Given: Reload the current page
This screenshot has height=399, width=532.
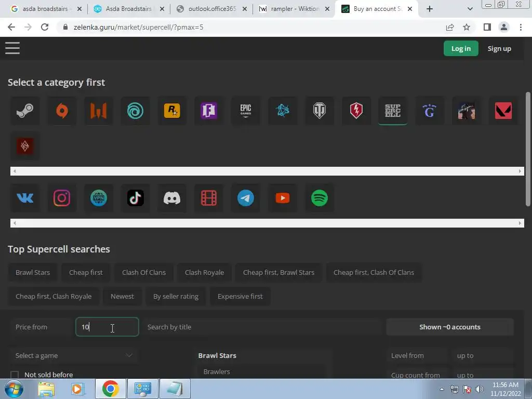Looking at the screenshot, I should (45, 27).
